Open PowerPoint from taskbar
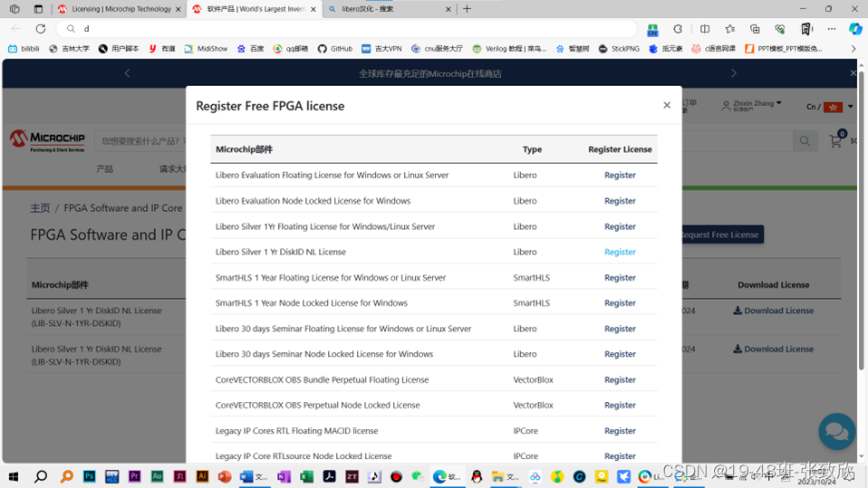The image size is (868, 488). point(225,476)
